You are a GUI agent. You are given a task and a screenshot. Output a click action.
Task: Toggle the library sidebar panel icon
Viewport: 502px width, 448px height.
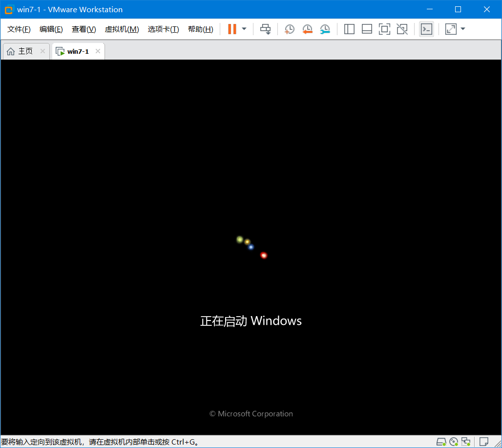pyautogui.click(x=349, y=29)
